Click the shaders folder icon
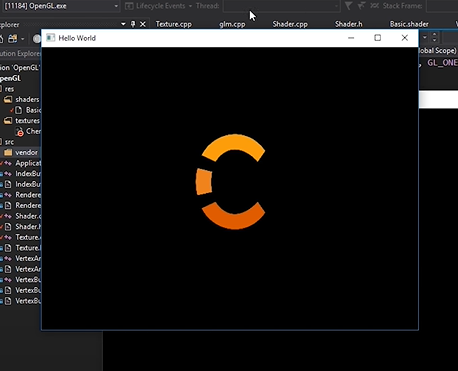Viewport: 458px width, 371px height. click(x=8, y=99)
